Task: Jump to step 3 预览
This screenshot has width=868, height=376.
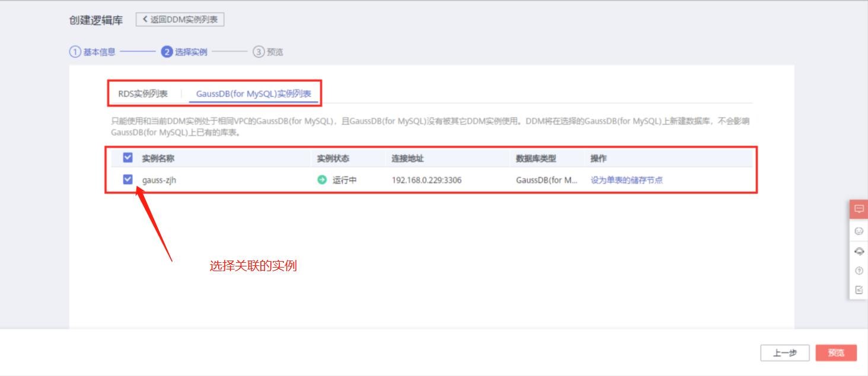Action: [x=268, y=52]
